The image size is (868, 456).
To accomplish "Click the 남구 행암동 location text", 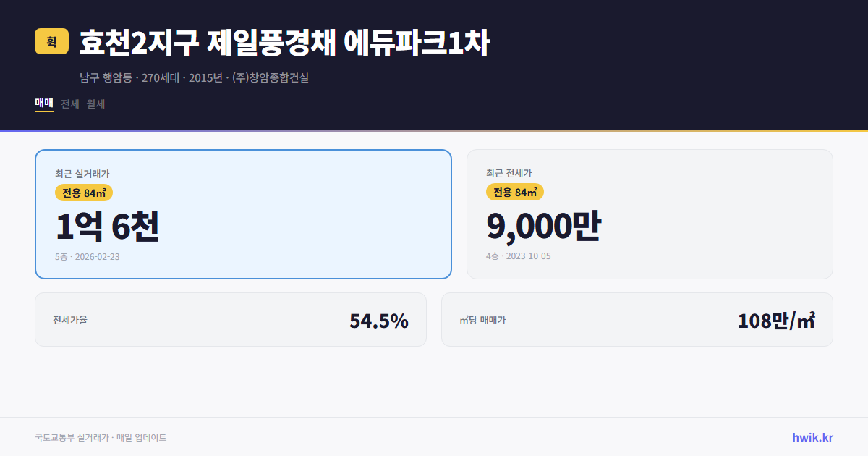I will [x=105, y=77].
